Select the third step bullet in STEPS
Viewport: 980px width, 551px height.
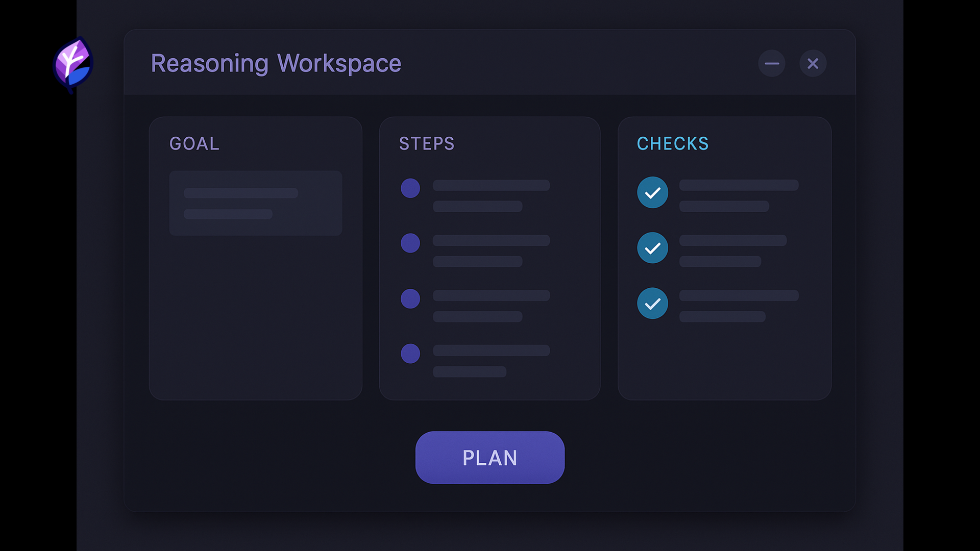410,298
